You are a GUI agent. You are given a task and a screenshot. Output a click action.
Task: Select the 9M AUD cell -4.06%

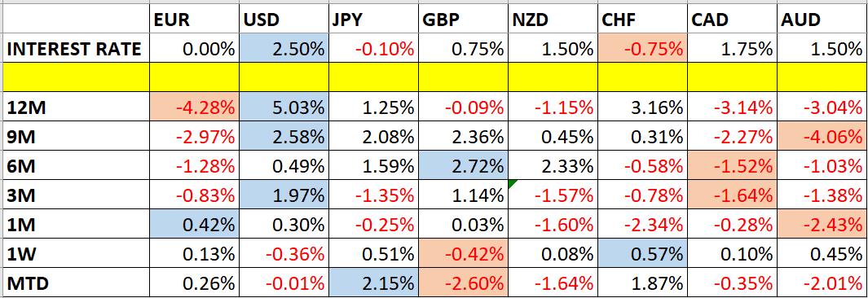click(822, 137)
